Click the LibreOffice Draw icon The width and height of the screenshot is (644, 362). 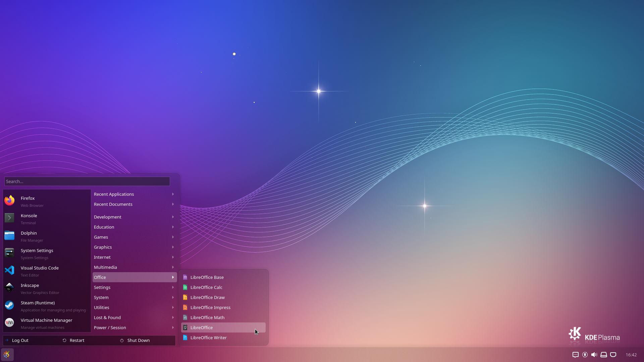coord(185,297)
